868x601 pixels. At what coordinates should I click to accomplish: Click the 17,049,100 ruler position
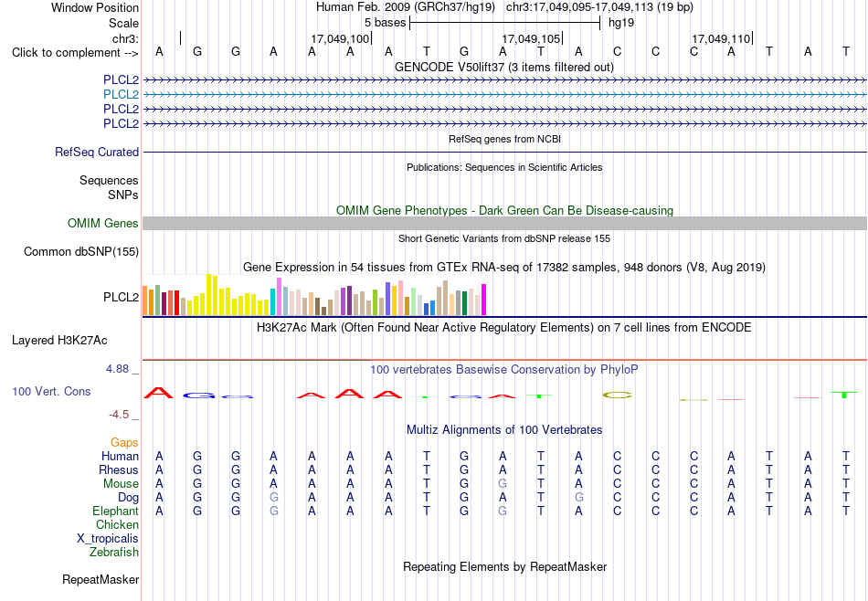[x=340, y=38]
